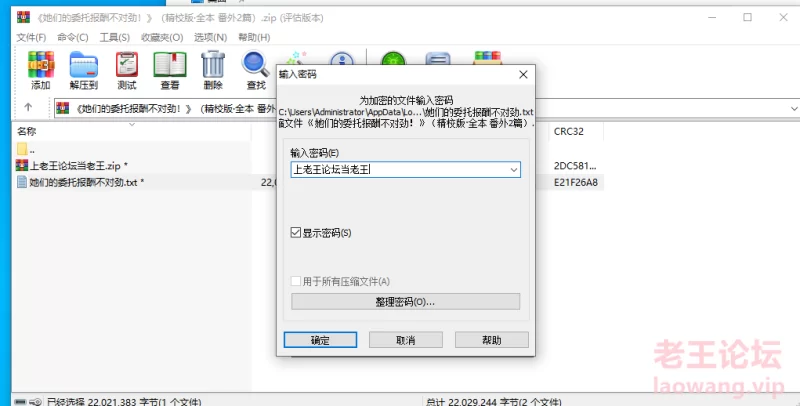Open 整理密码(O)... organize passwords button
This screenshot has width=800, height=406.
(x=406, y=301)
